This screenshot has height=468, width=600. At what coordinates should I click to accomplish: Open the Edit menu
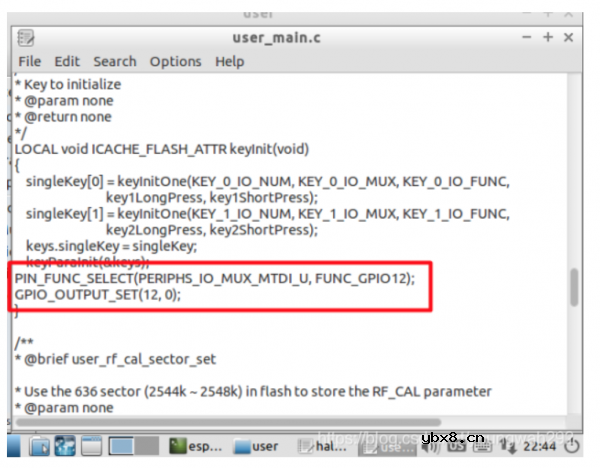[x=67, y=61]
